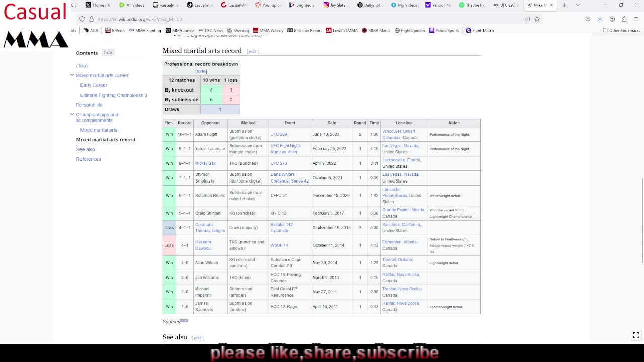Bookmark this page with star icon

click(537, 19)
